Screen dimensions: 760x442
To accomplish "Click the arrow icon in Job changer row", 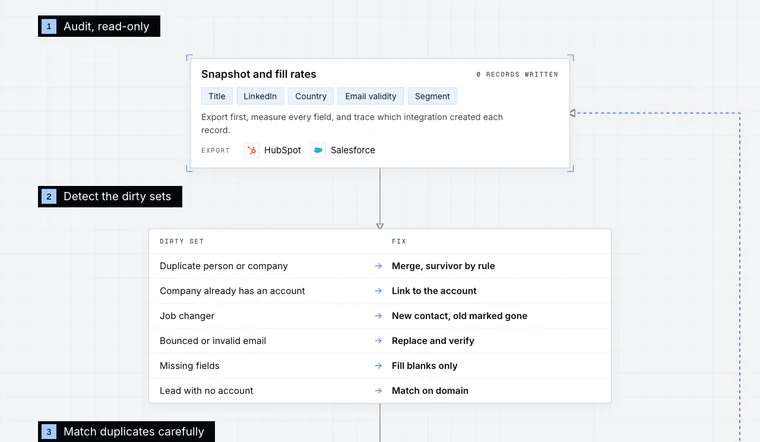I will (x=378, y=316).
